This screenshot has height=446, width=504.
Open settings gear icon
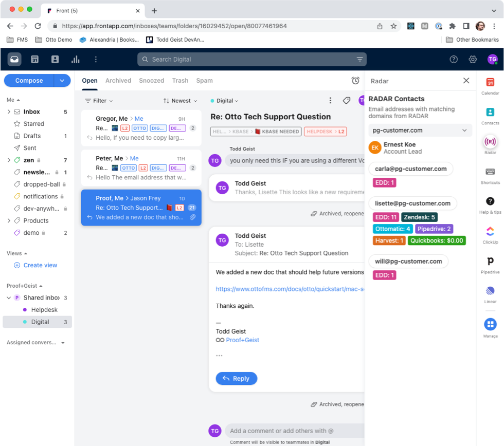click(x=473, y=60)
